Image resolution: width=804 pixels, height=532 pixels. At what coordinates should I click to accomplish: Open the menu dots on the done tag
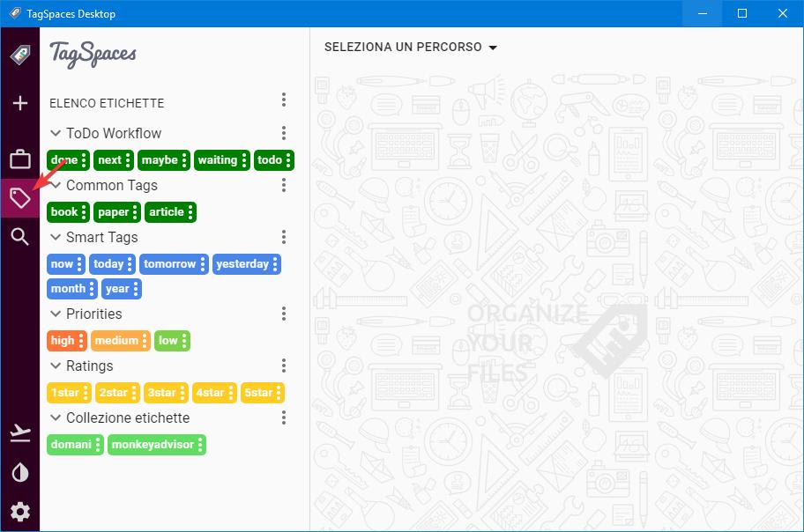point(84,160)
